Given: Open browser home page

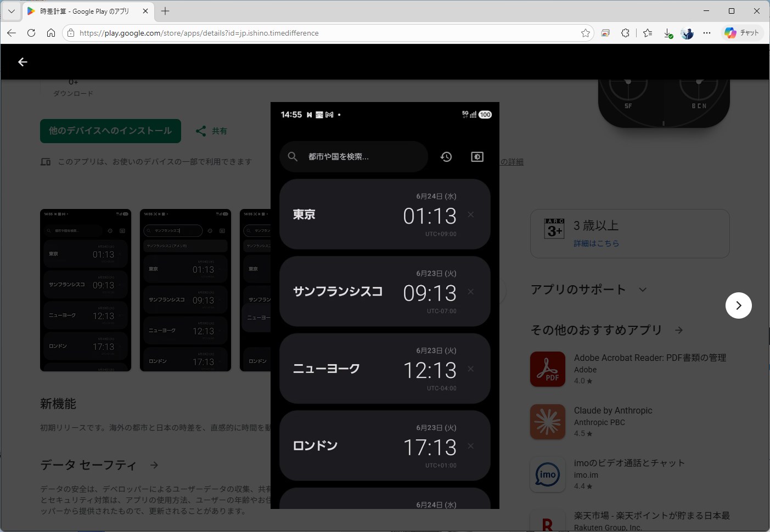Looking at the screenshot, I should pyautogui.click(x=51, y=33).
